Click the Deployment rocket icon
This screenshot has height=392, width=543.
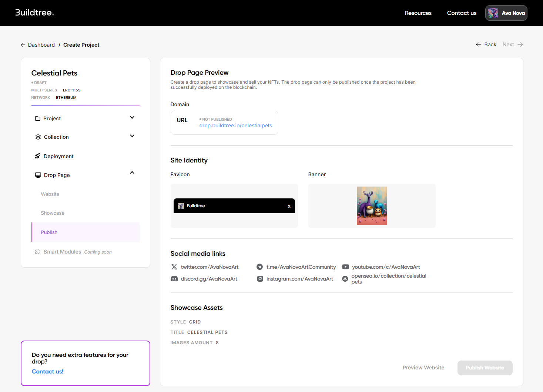(x=38, y=156)
